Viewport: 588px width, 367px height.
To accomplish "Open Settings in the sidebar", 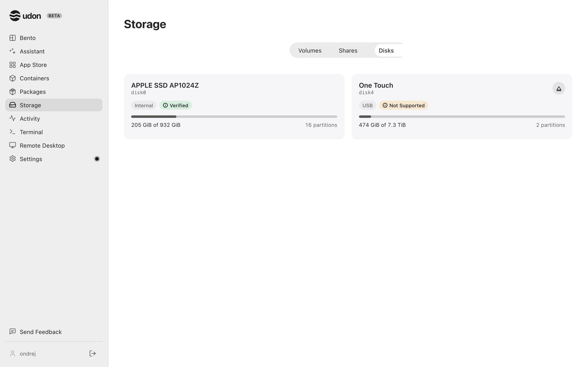I will click(x=54, y=159).
